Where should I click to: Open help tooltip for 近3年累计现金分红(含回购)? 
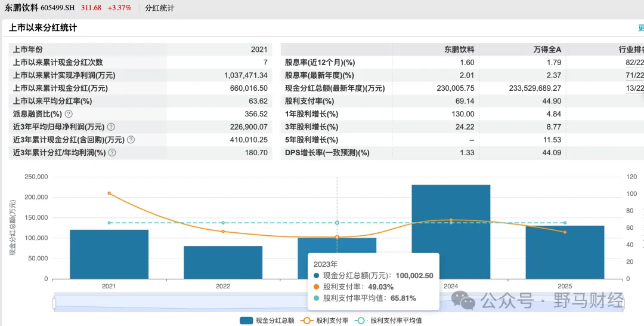131,140
